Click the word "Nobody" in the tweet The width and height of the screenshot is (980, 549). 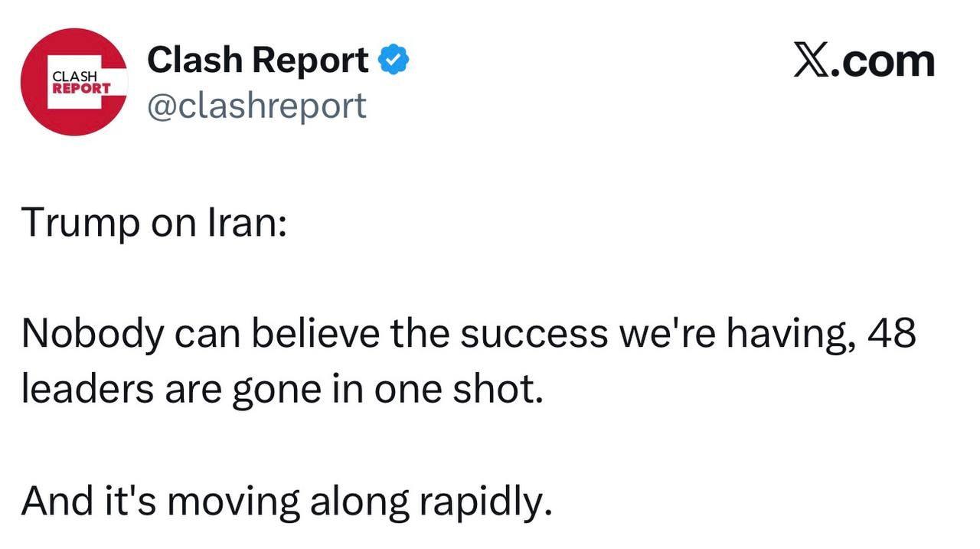pyautogui.click(x=92, y=335)
